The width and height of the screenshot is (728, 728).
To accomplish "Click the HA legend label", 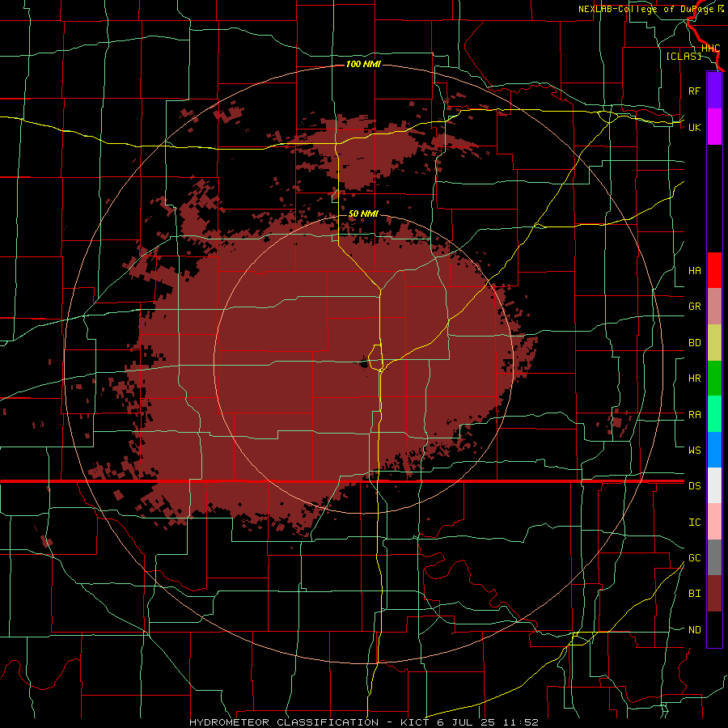I will pos(694,270).
